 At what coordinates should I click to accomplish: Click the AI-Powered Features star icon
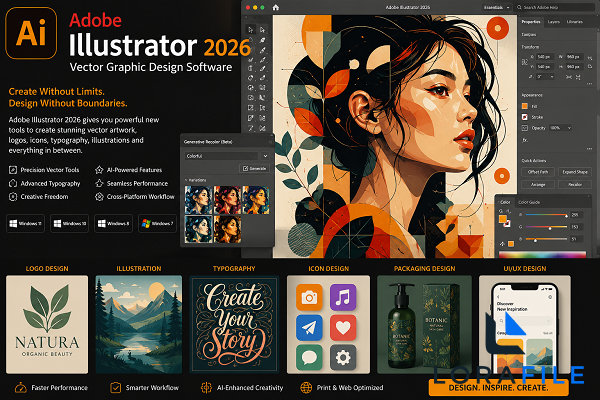pyautogui.click(x=99, y=170)
